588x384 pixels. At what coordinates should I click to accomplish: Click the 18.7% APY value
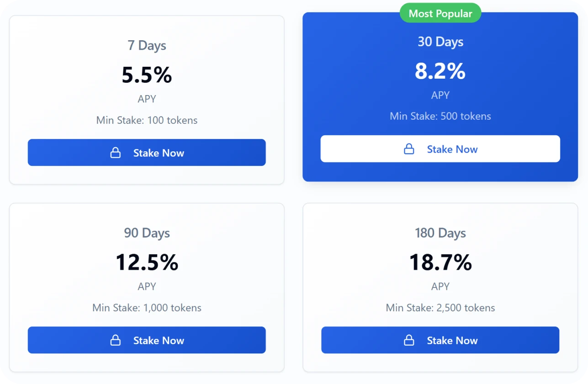point(440,263)
